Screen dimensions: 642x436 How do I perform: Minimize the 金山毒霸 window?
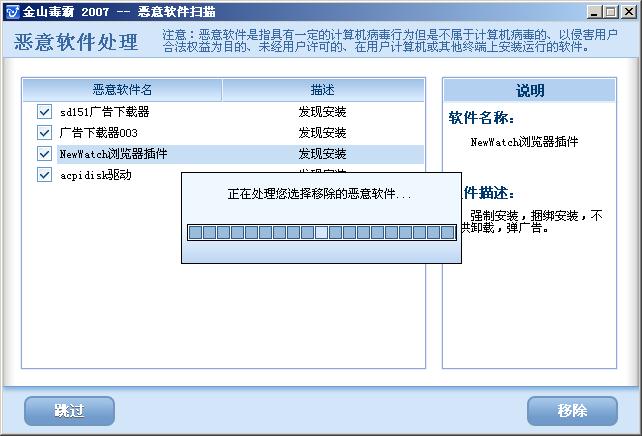point(593,11)
